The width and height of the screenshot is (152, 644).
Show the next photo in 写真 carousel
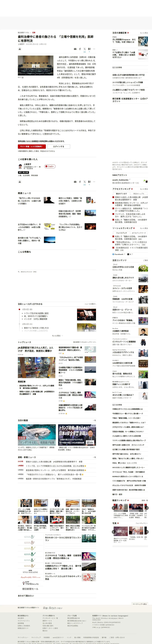[x=147, y=532]
